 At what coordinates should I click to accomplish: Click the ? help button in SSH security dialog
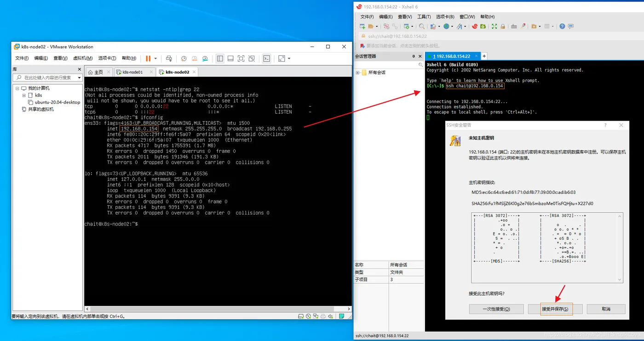605,125
